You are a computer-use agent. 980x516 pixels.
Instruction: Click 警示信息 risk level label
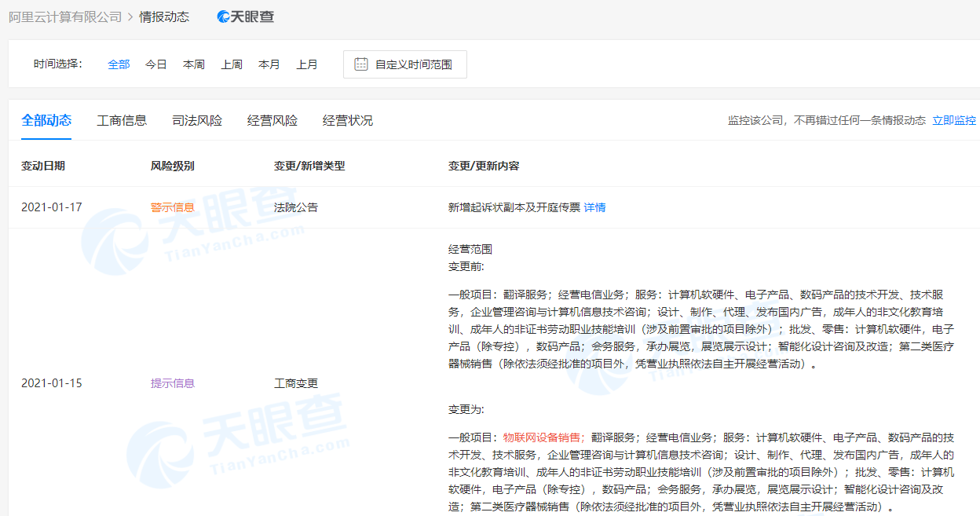(173, 207)
